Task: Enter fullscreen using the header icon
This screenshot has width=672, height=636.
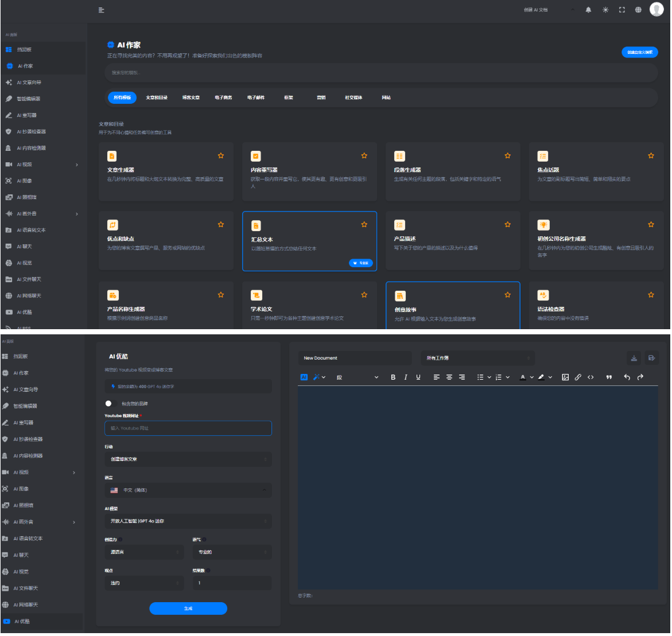Action: pyautogui.click(x=622, y=10)
